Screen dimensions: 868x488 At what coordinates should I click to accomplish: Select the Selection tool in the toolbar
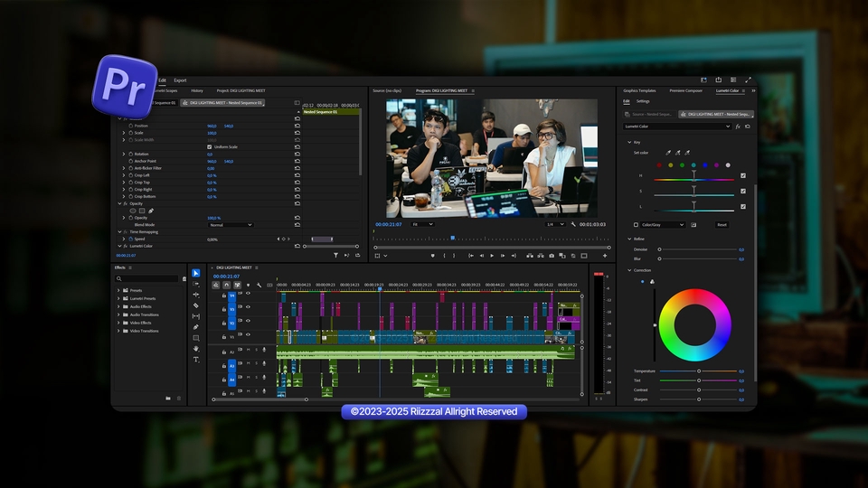pyautogui.click(x=196, y=273)
